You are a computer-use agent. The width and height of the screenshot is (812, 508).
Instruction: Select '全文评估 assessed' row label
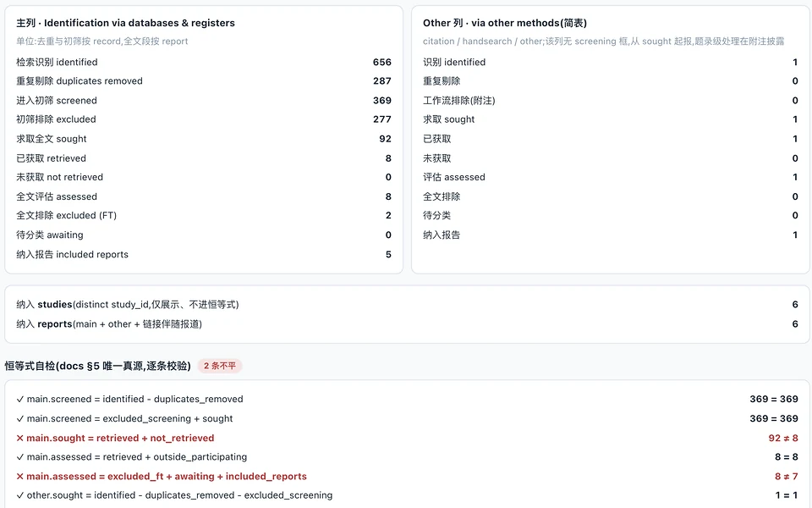(57, 196)
